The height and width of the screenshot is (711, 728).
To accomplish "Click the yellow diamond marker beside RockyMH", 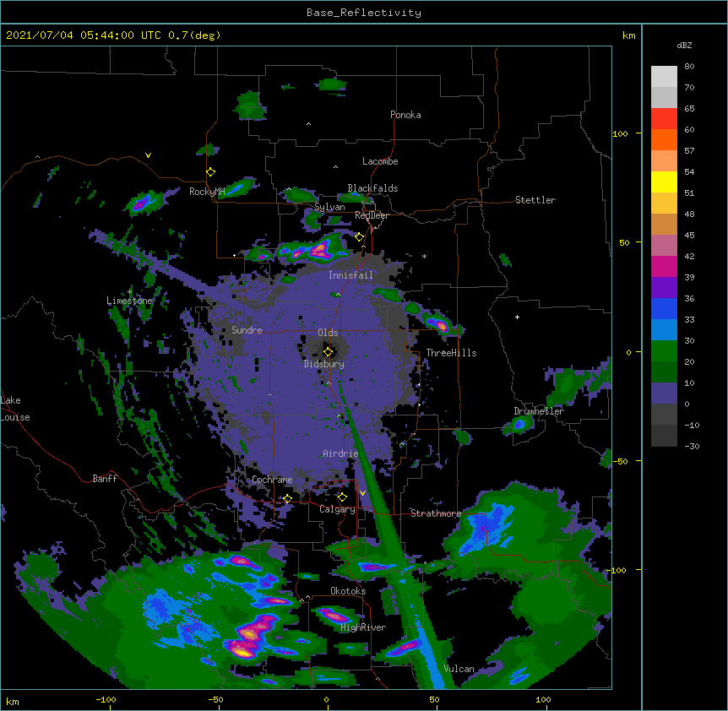I will pyautogui.click(x=211, y=172).
